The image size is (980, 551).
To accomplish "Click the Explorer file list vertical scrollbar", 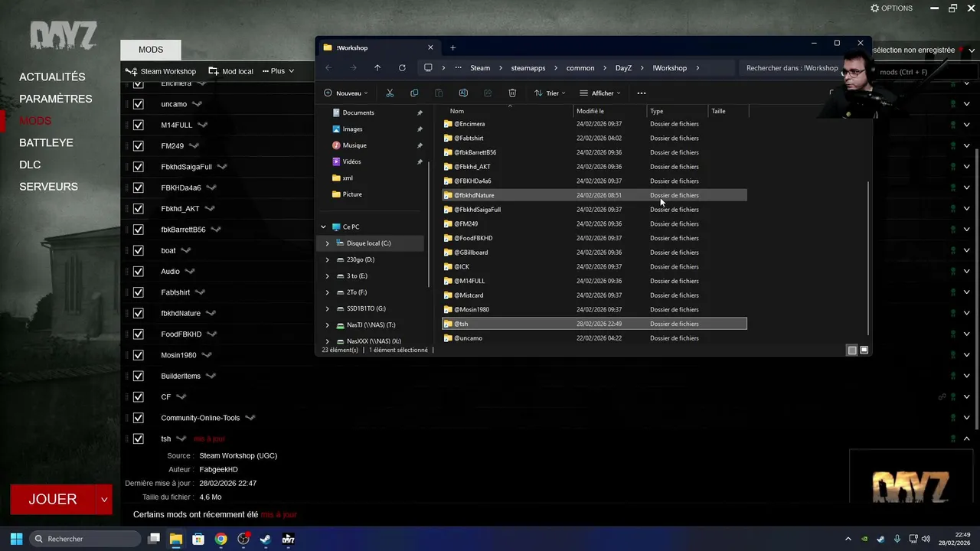I will (867, 258).
